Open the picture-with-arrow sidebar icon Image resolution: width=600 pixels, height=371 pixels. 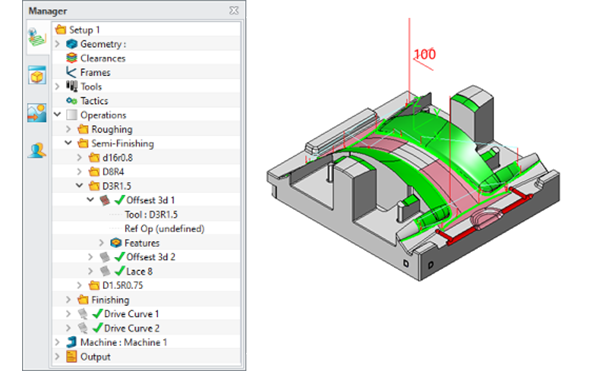click(37, 113)
